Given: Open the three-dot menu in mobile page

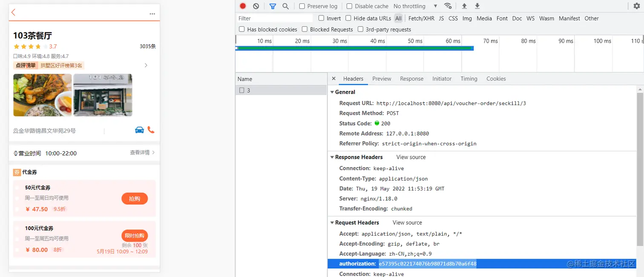Looking at the screenshot, I should tap(152, 14).
